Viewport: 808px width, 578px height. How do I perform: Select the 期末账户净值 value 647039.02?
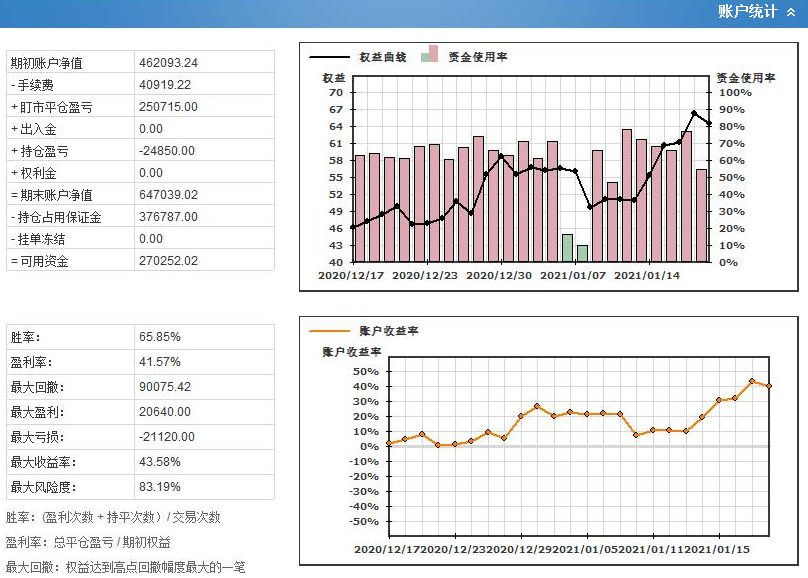tap(169, 195)
